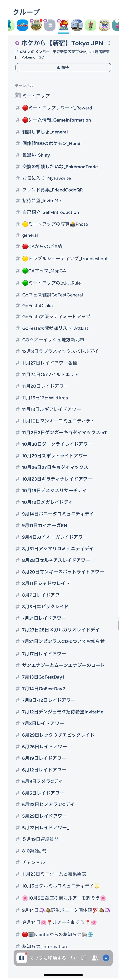Select the group avatar labeled 滝
Screen dimensions: 126x980
[x=49, y=25]
